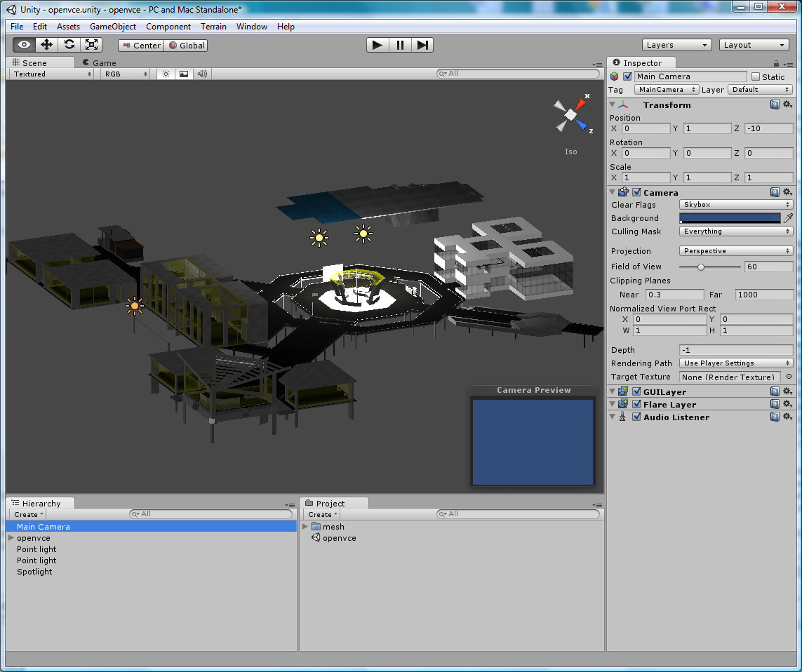Open Camera component gear menu
Image resolution: width=802 pixels, height=672 pixels.
click(x=788, y=192)
